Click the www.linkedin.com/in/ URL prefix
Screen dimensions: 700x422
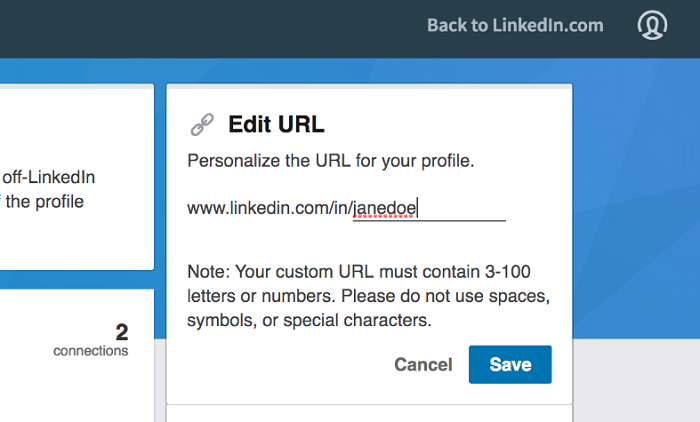pyautogui.click(x=269, y=208)
